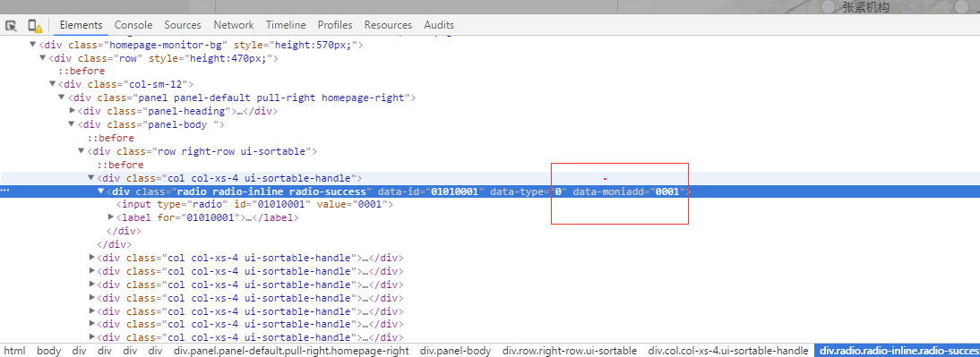The height and width of the screenshot is (357, 980).
Task: Select the Audits tab
Action: point(439,25)
